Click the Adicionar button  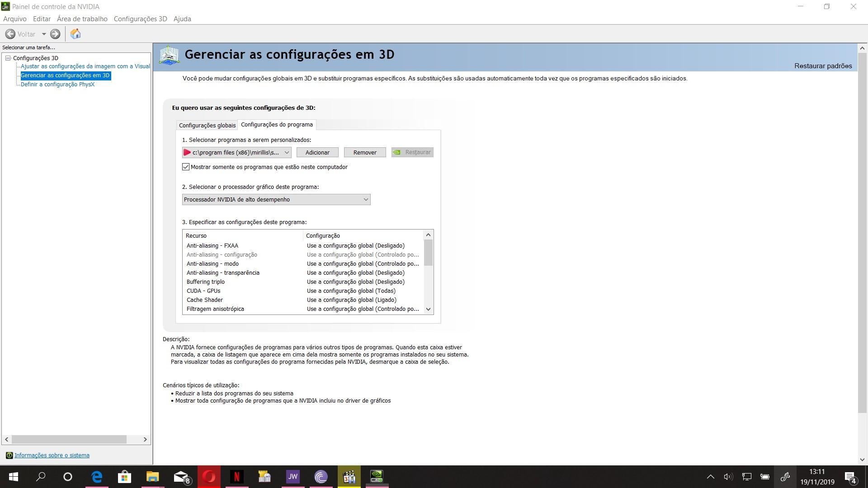point(317,152)
